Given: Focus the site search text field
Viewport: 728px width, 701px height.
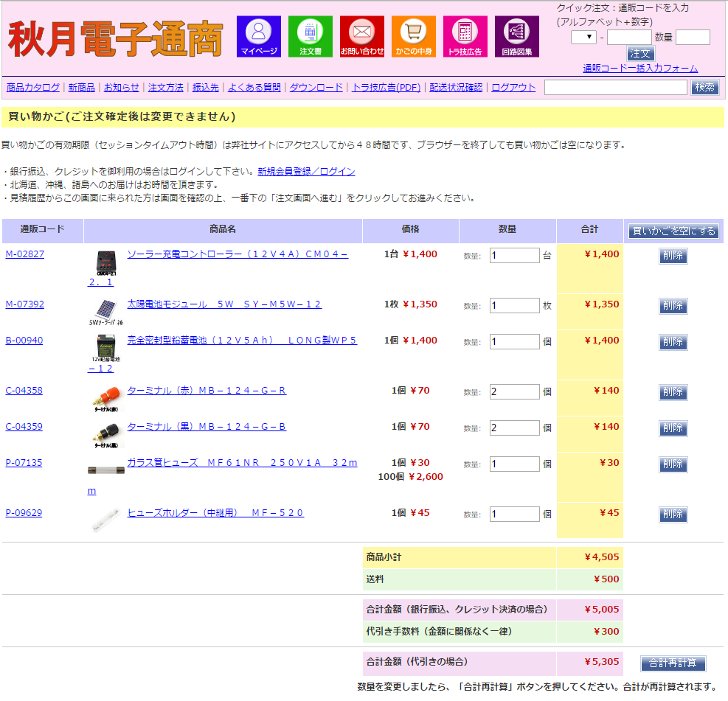Looking at the screenshot, I should pyautogui.click(x=616, y=87).
